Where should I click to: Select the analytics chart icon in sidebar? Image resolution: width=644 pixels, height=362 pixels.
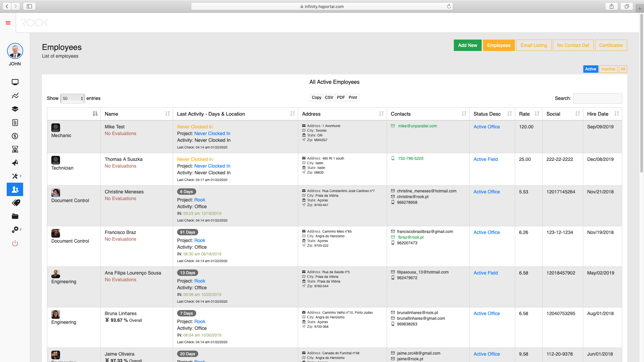(x=15, y=96)
